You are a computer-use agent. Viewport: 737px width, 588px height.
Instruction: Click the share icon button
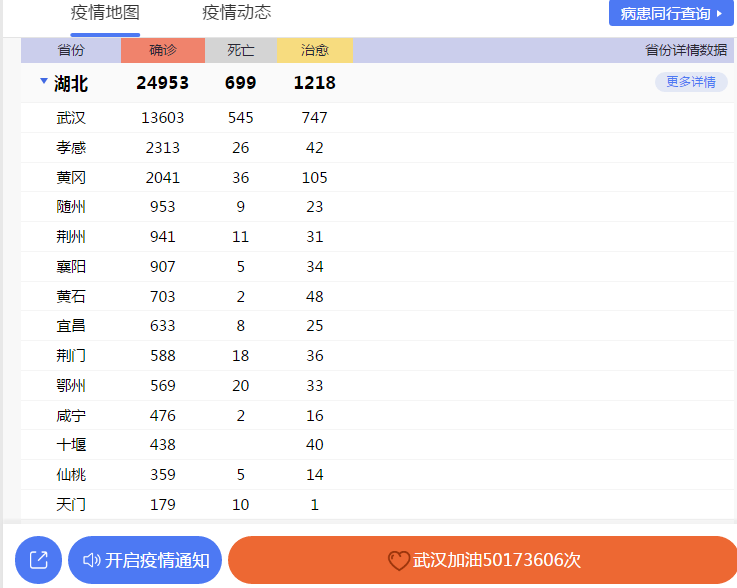pyautogui.click(x=38, y=560)
